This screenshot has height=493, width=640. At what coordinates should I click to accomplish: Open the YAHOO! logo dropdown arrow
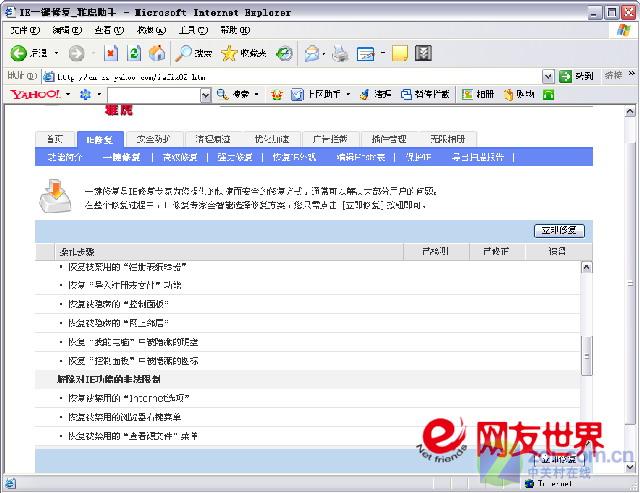68,95
